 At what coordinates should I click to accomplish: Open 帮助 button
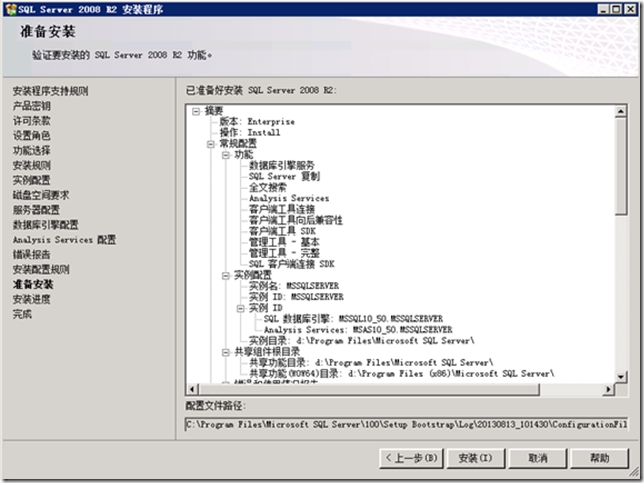pos(600,458)
